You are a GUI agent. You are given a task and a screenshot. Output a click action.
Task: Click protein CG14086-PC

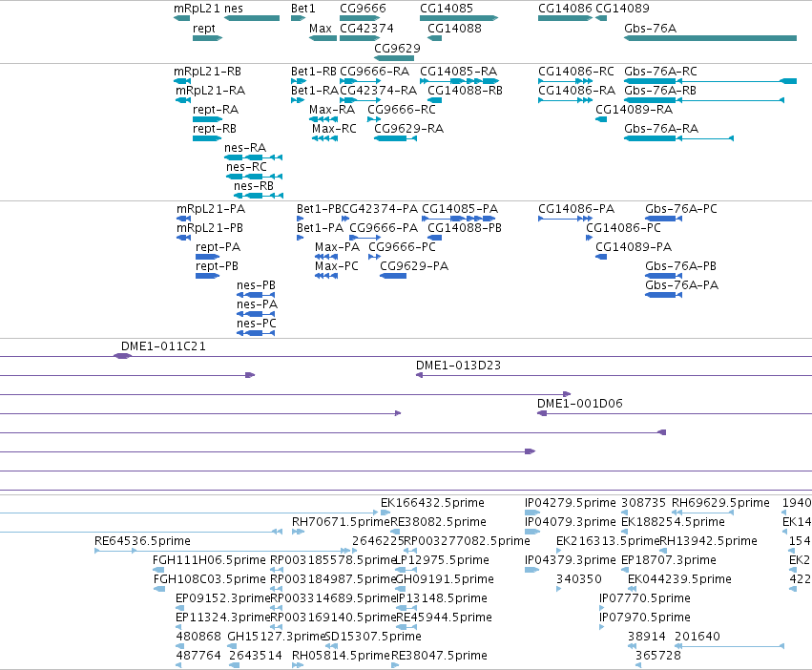pyautogui.click(x=623, y=228)
